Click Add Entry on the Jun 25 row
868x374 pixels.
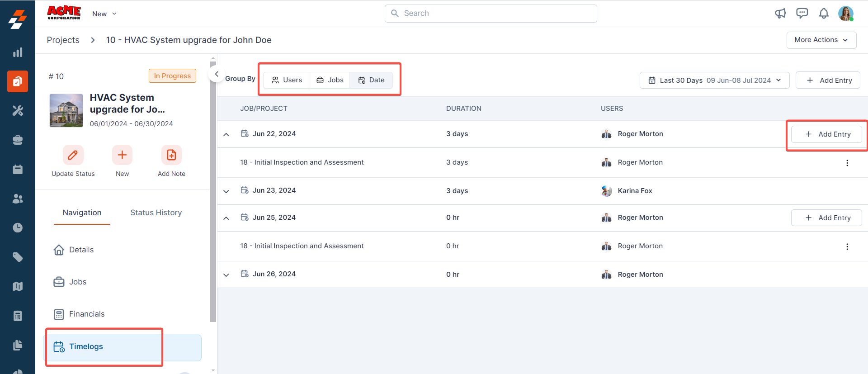[826, 218]
